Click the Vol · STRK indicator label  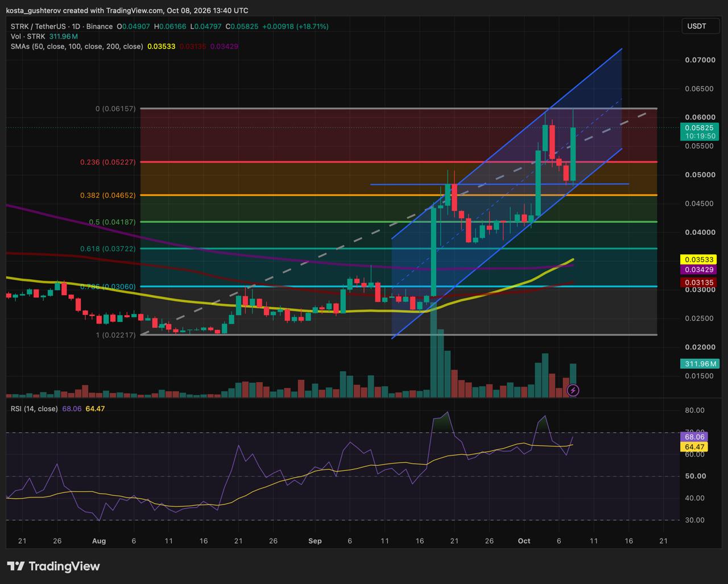(x=28, y=36)
